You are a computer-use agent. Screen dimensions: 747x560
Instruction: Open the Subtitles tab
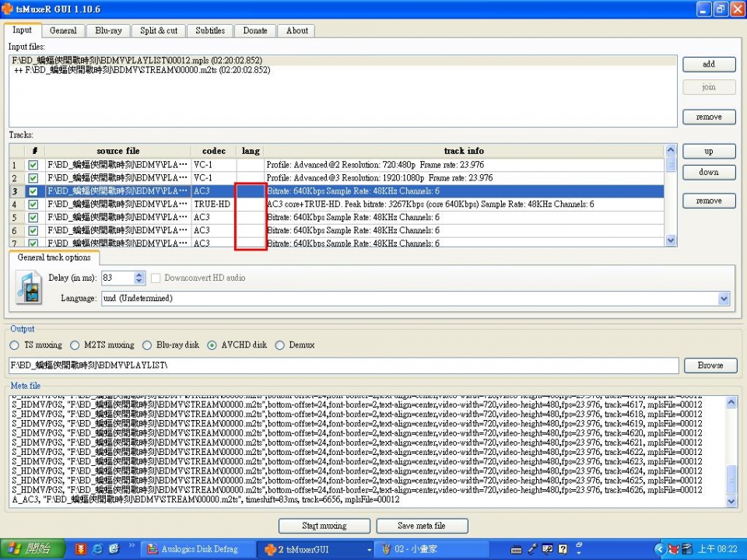click(210, 31)
